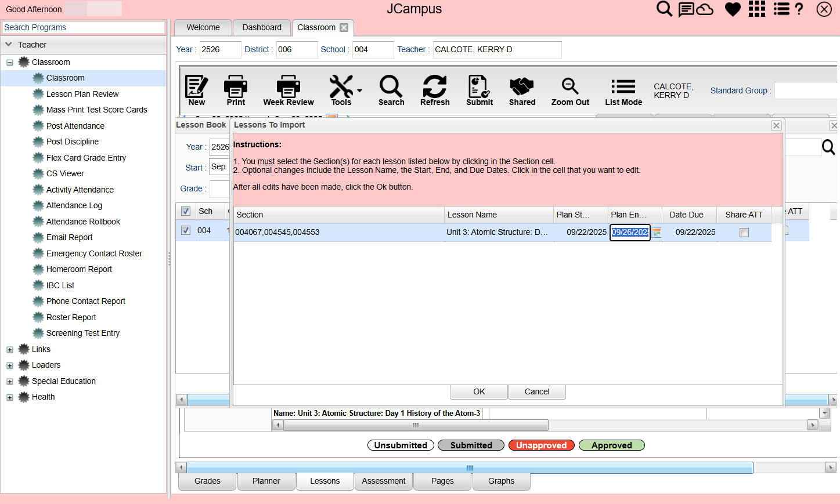Expand the Special Education node
Viewport: 840px width, 504px height.
10,382
